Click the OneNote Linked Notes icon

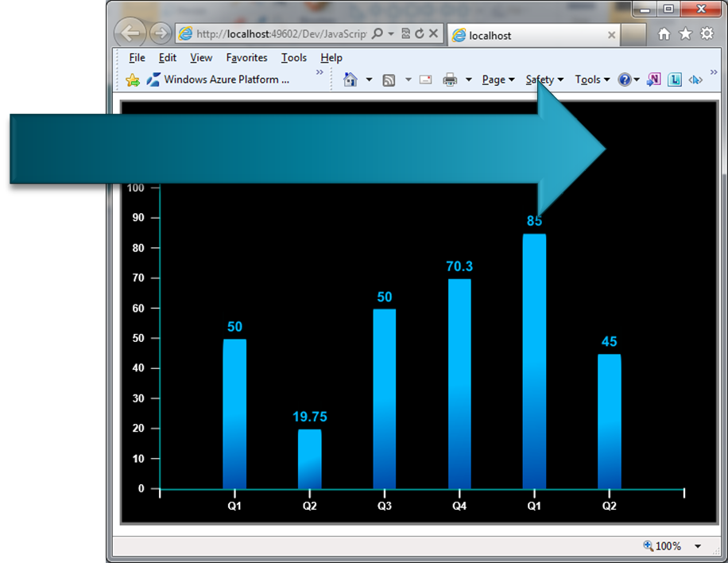[674, 80]
